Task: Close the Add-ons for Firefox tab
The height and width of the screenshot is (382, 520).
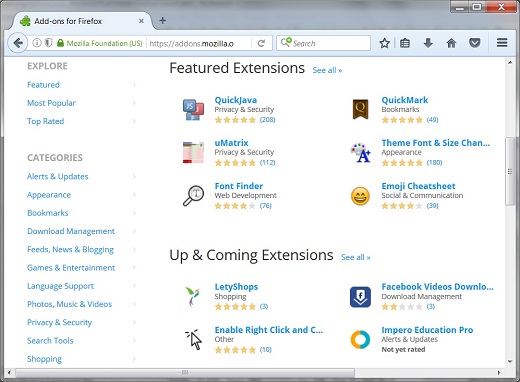Action: tap(141, 21)
